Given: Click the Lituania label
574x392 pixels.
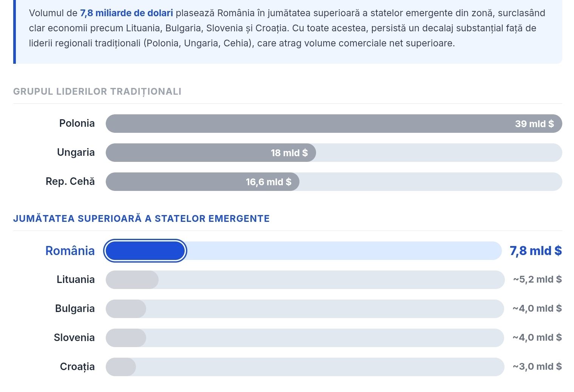Looking at the screenshot, I should (76, 280).
